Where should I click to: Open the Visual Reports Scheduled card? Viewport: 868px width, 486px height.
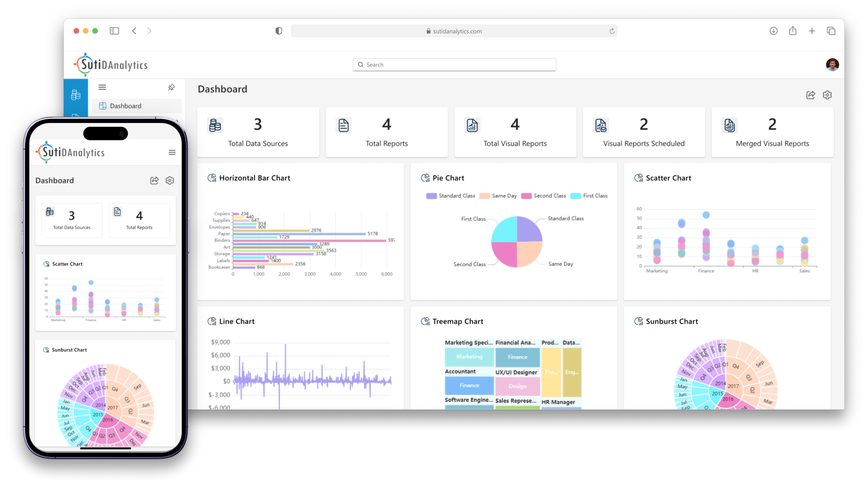pos(644,133)
